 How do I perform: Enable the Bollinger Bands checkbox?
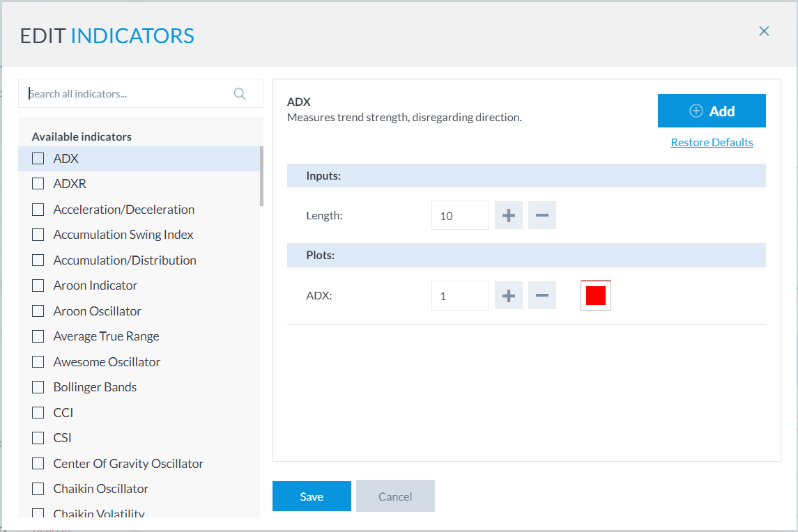click(38, 387)
